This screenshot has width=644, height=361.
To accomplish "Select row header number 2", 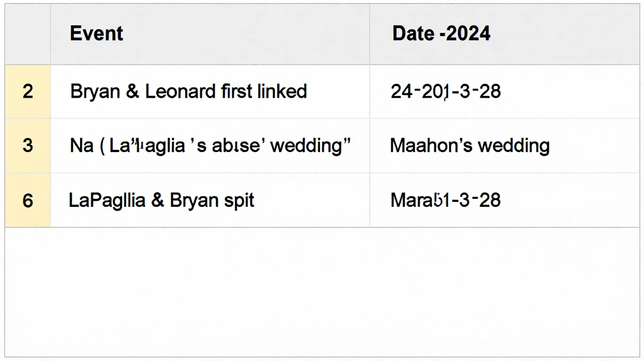I will click(28, 91).
